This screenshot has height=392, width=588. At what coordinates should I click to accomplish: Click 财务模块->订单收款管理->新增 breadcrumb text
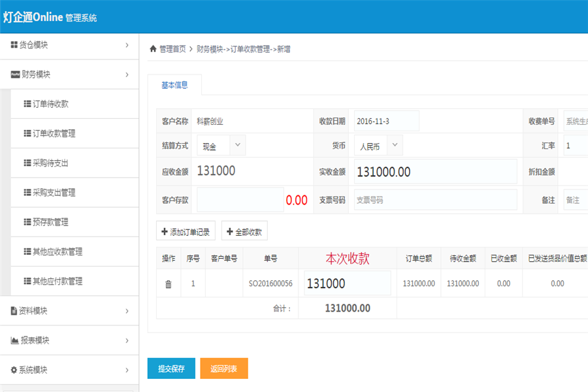click(244, 49)
